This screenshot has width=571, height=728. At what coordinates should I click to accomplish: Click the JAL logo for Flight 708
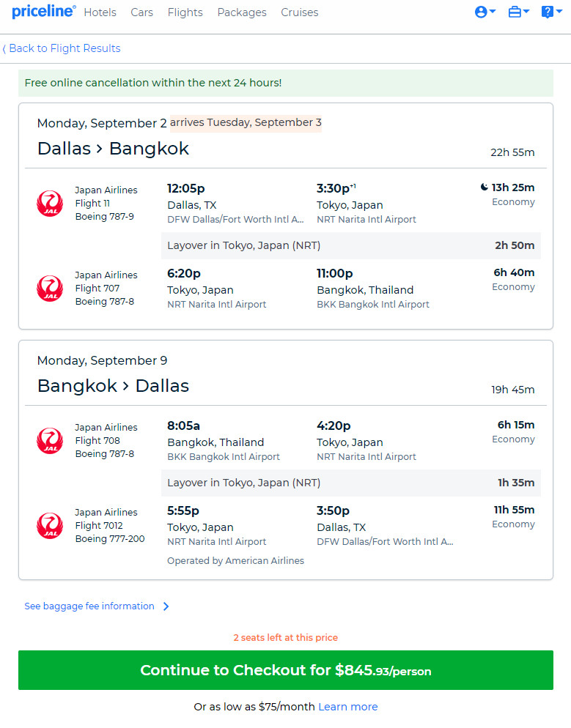pos(50,441)
